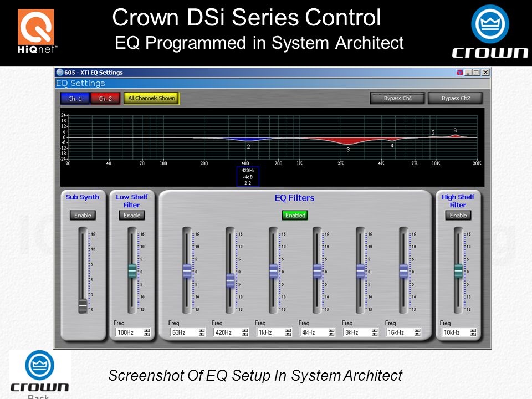Image resolution: width=532 pixels, height=399 pixels.
Task: Select filter point 4 on EQ graph
Action: coord(392,146)
